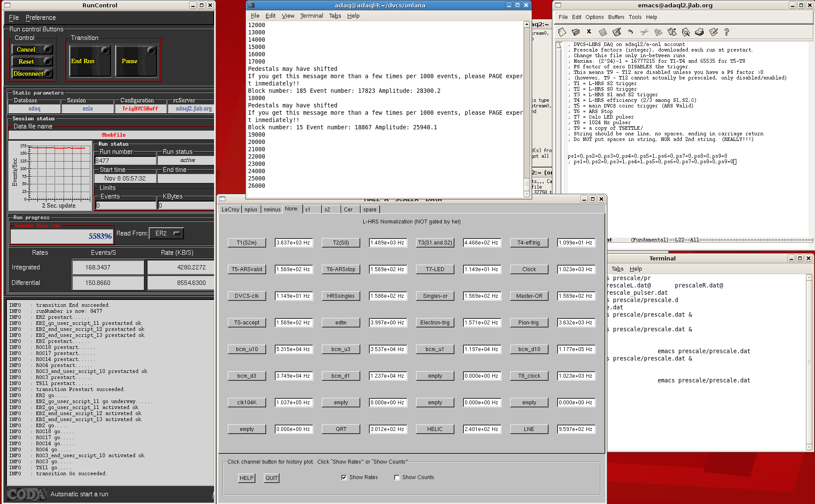Screen dimensions: 815x504
Task: Switch to the nminus tab
Action: (272, 210)
